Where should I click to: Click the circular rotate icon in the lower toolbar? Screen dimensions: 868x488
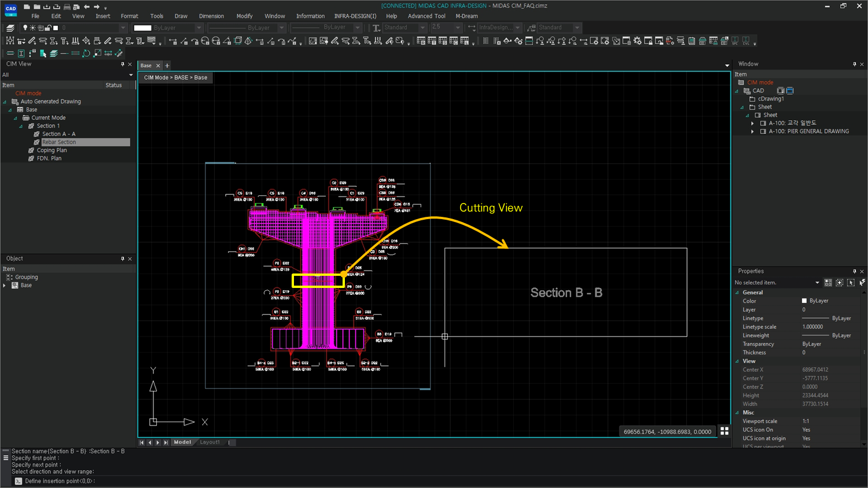(86, 53)
